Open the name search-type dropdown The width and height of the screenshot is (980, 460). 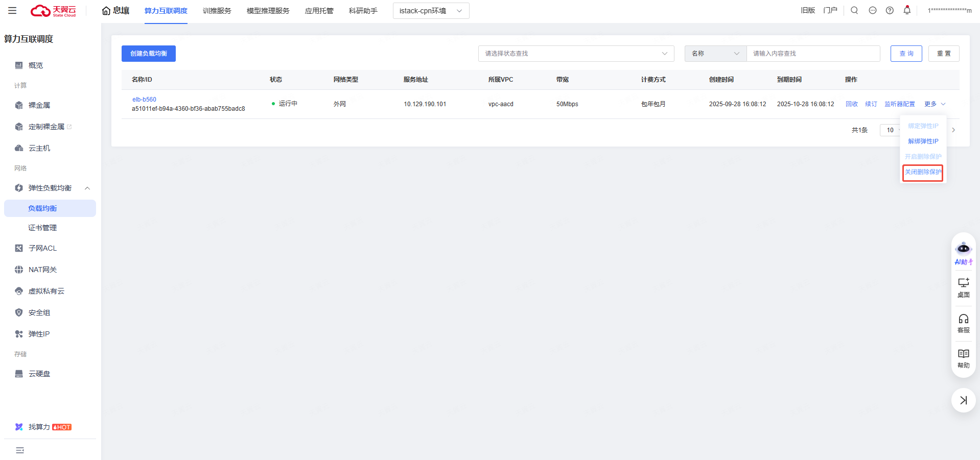715,54
